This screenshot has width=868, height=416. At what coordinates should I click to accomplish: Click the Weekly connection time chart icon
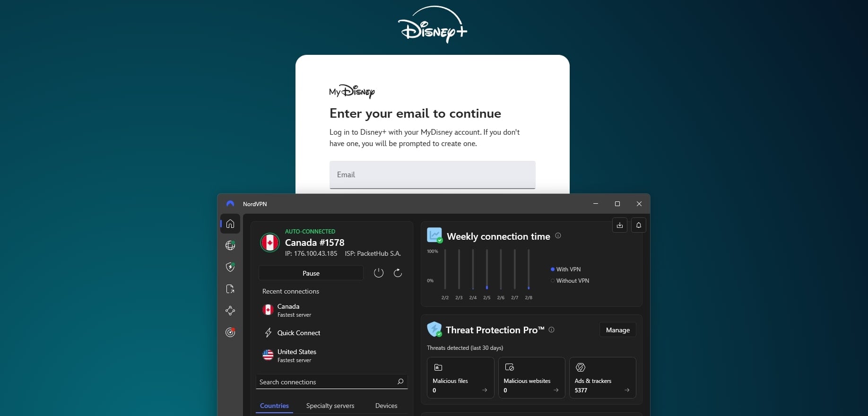[434, 235]
